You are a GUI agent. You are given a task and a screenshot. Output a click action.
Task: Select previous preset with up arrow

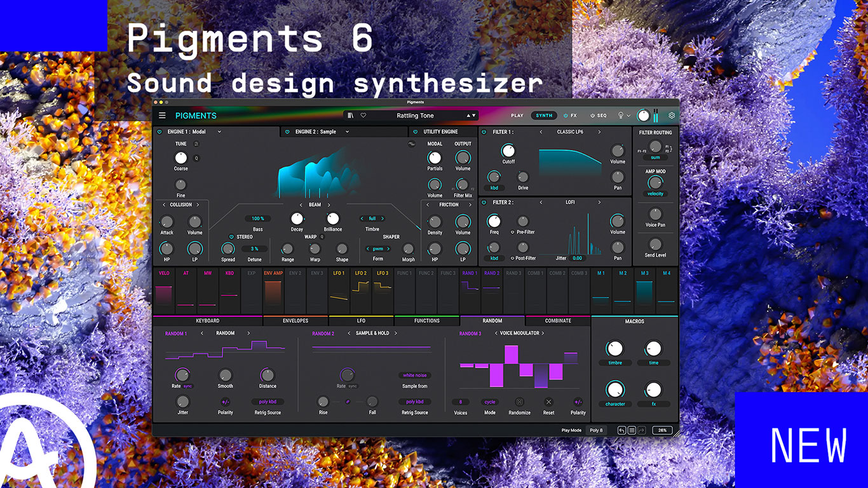[x=469, y=116]
